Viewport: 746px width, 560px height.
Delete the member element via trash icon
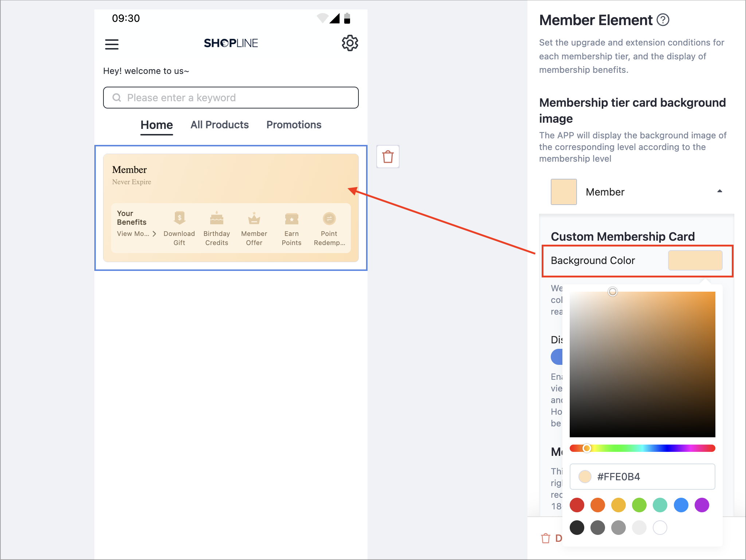[x=388, y=157]
